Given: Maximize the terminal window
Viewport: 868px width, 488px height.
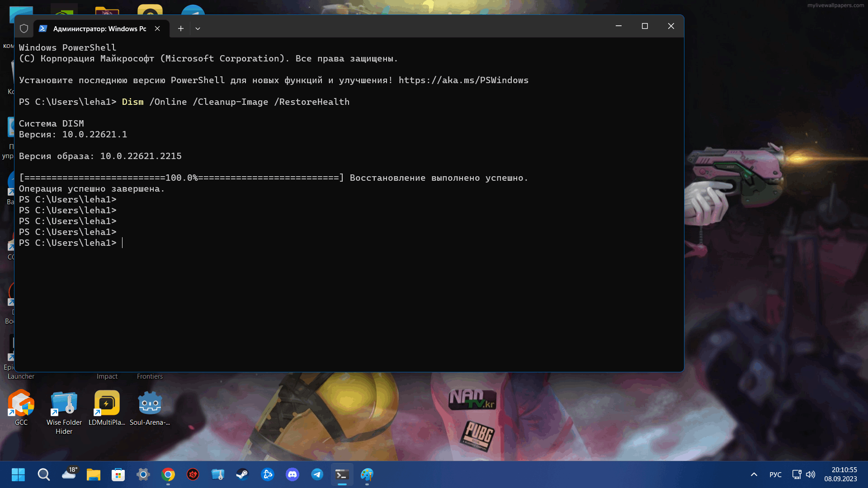Looking at the screenshot, I should click(x=645, y=26).
